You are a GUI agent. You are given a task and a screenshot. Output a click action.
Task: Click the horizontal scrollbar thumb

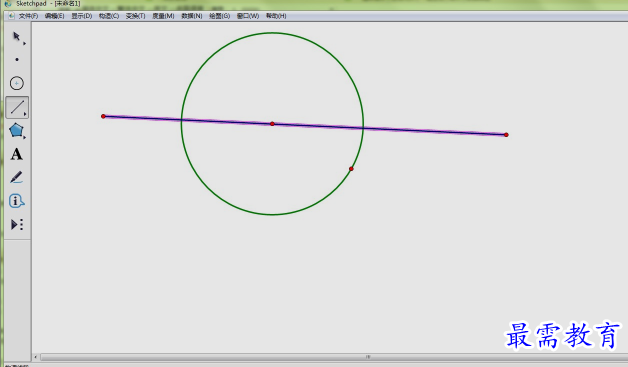pyautogui.click(x=334, y=357)
